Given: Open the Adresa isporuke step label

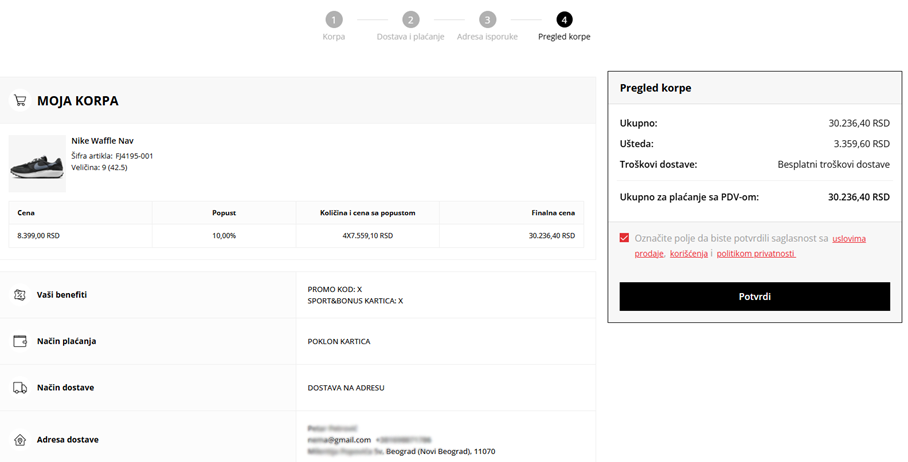Looking at the screenshot, I should [487, 37].
